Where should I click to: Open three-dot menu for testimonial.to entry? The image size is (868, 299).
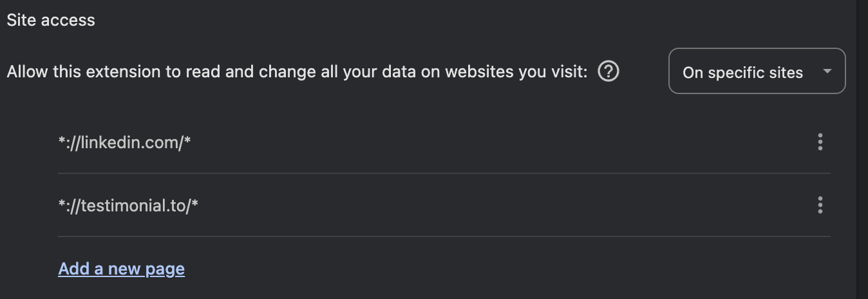point(820,205)
